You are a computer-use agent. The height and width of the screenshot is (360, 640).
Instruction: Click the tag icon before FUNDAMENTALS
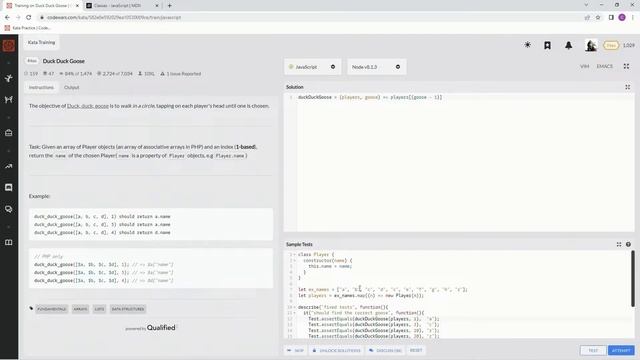[31, 309]
